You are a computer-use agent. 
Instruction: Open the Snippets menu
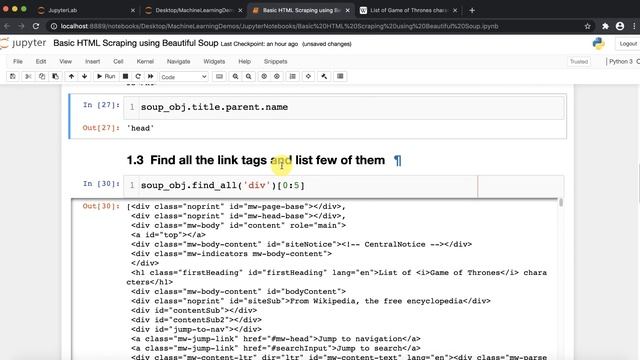275,62
